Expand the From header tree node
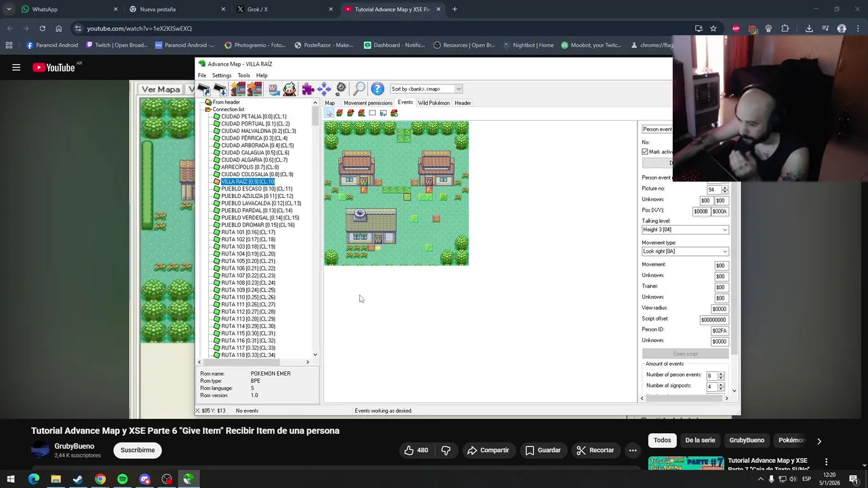 click(208, 102)
